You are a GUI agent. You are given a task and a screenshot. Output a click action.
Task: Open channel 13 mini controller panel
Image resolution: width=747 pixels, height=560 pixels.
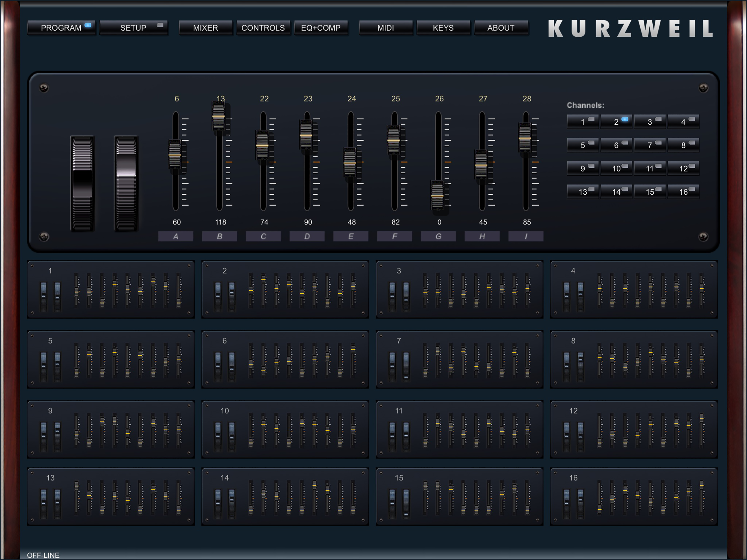tap(111, 497)
